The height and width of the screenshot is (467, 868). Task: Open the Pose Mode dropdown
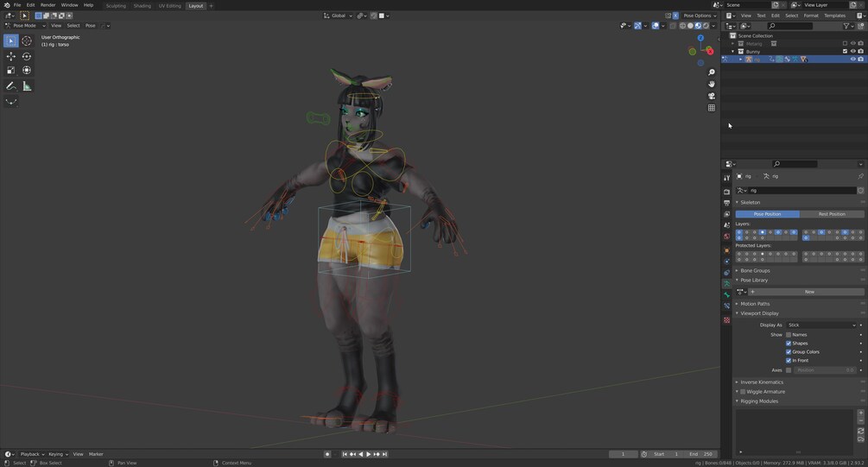coord(25,25)
